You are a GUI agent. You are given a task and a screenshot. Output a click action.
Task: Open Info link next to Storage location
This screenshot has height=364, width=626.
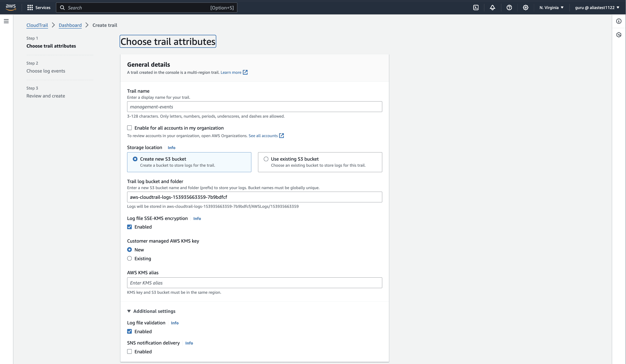171,148
